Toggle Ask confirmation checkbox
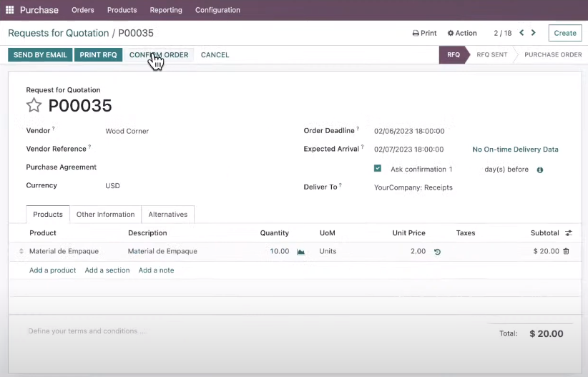 378,168
